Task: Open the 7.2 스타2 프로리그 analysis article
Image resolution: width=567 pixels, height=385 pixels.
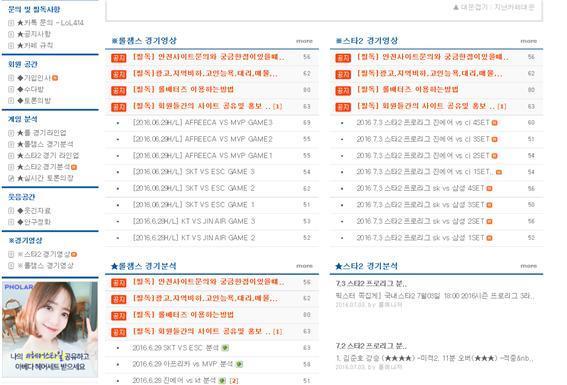Action: [371, 346]
